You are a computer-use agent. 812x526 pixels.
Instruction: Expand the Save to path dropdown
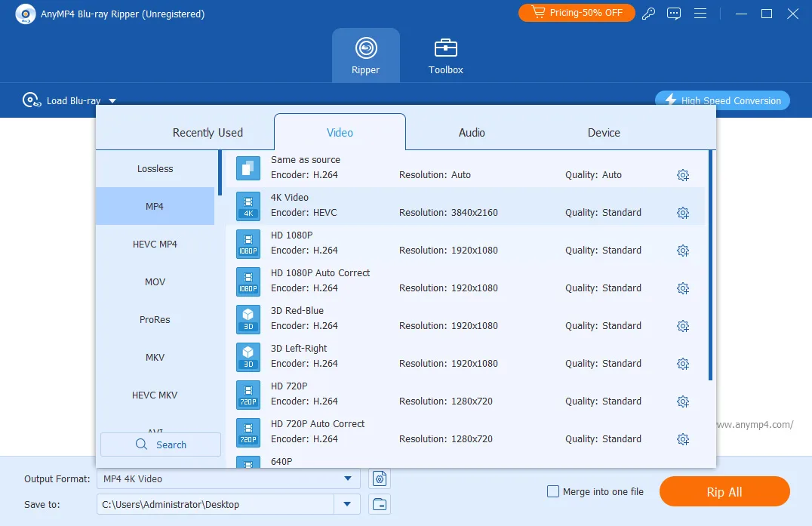coord(347,504)
